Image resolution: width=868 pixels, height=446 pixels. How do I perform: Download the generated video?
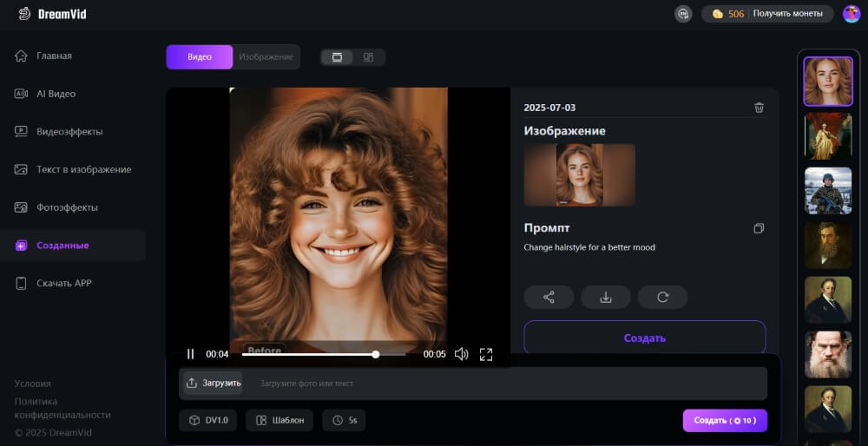[x=606, y=297]
